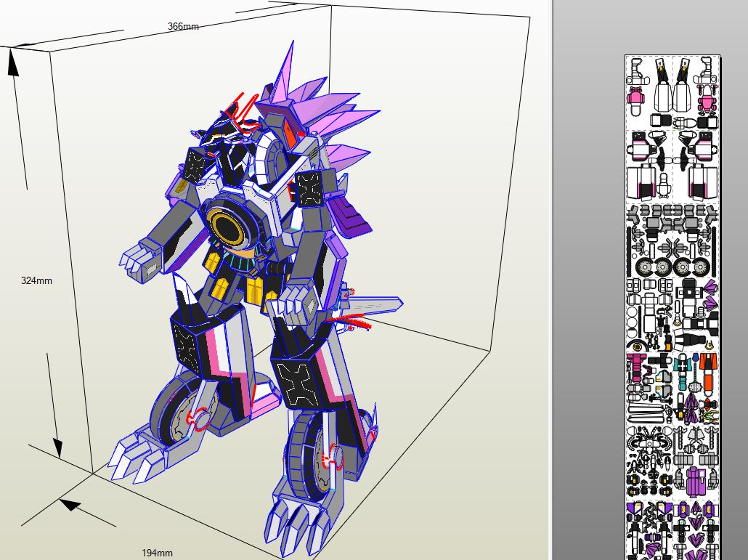Select the purple layered shoulder armor piece

349,217
